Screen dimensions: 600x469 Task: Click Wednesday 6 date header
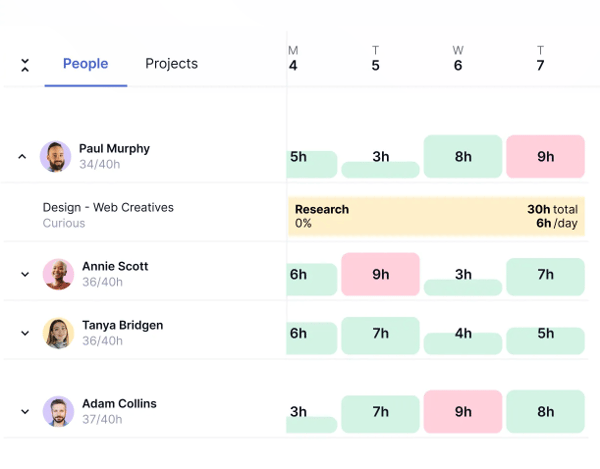pos(458,59)
